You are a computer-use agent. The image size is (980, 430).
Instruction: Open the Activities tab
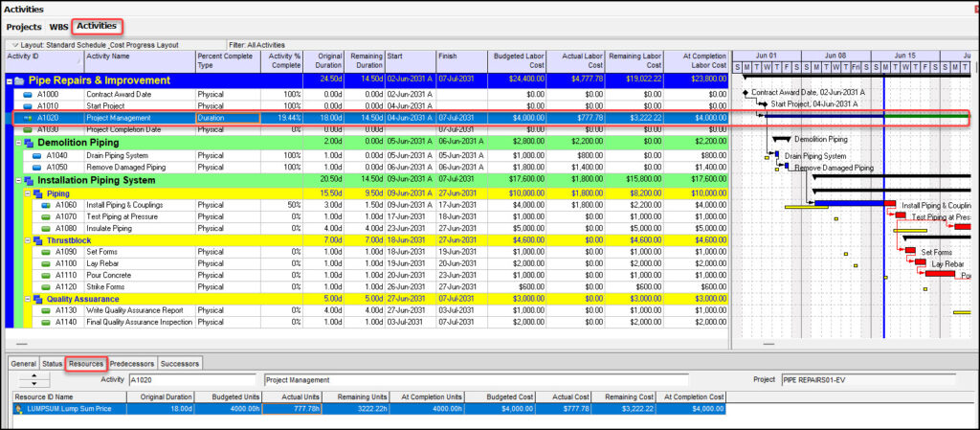click(x=97, y=26)
